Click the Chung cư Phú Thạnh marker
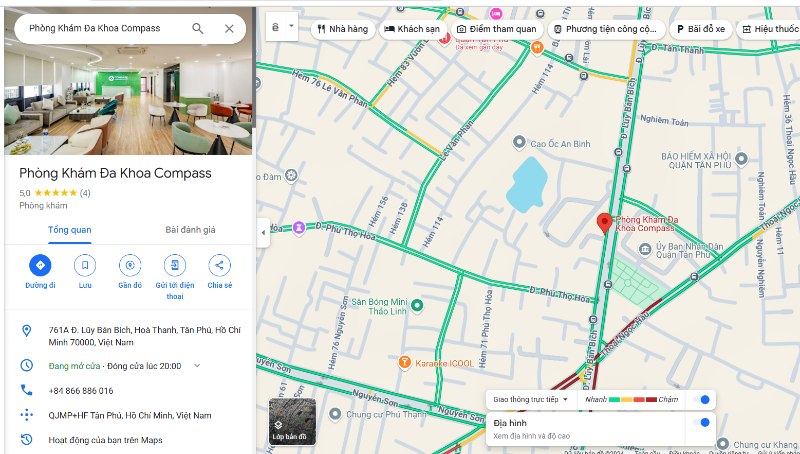 click(335, 414)
